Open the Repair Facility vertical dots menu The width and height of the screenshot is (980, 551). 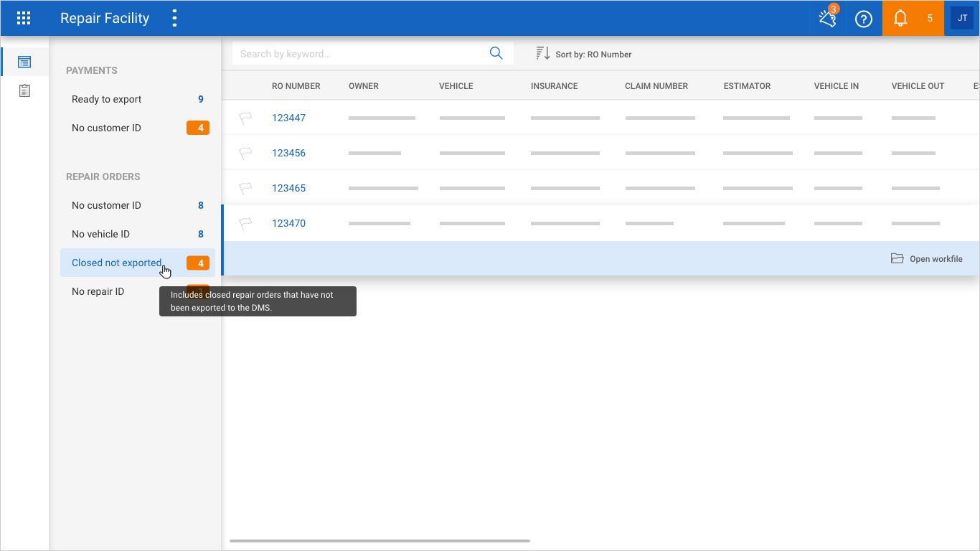click(174, 19)
